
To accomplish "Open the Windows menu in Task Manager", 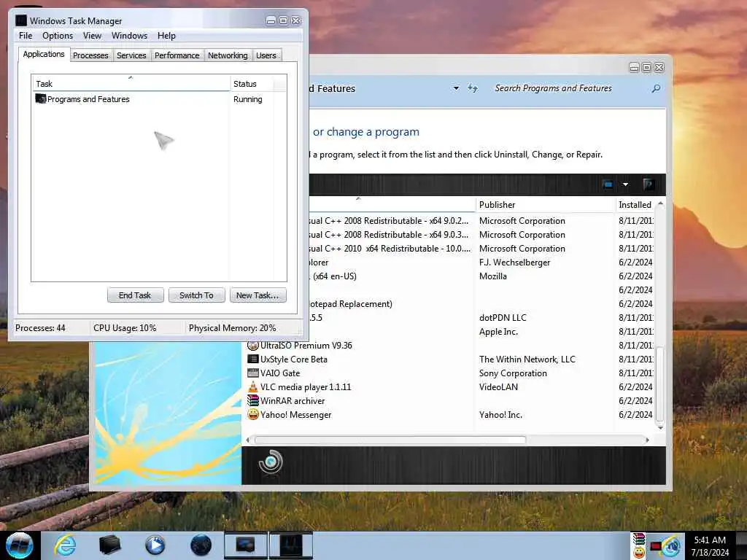I will click(129, 36).
